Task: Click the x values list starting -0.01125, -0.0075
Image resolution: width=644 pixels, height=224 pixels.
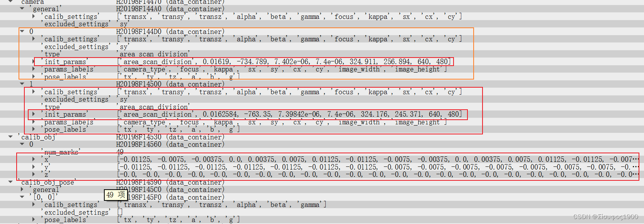Action: pyautogui.click(x=378, y=159)
